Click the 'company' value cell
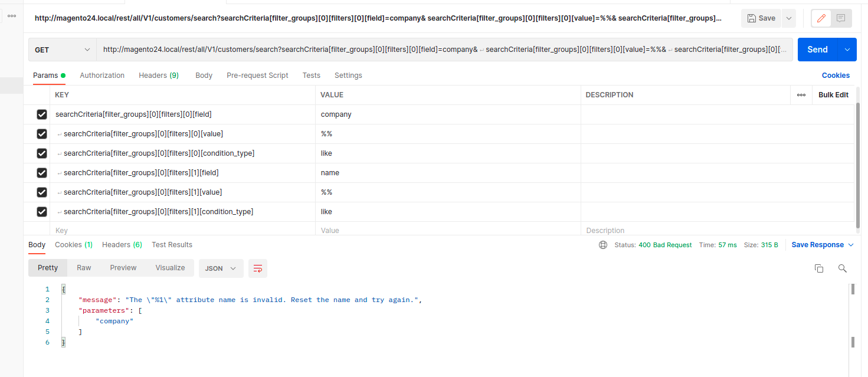The image size is (868, 377). (x=448, y=114)
